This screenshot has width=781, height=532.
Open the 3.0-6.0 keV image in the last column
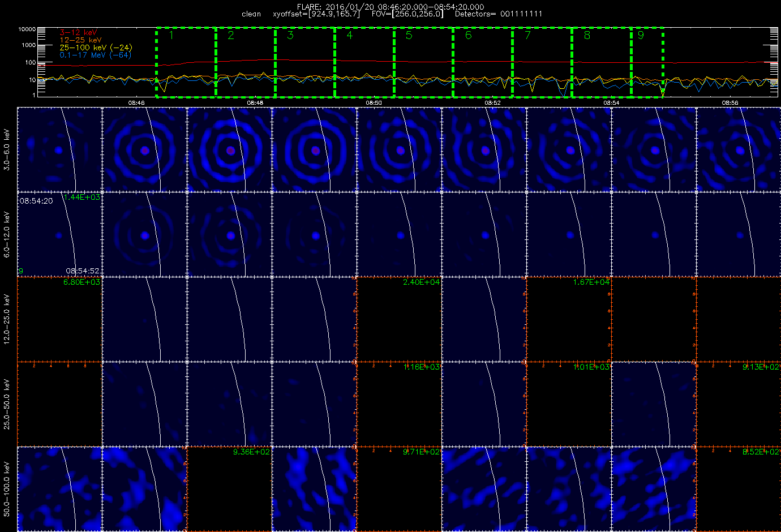click(739, 149)
